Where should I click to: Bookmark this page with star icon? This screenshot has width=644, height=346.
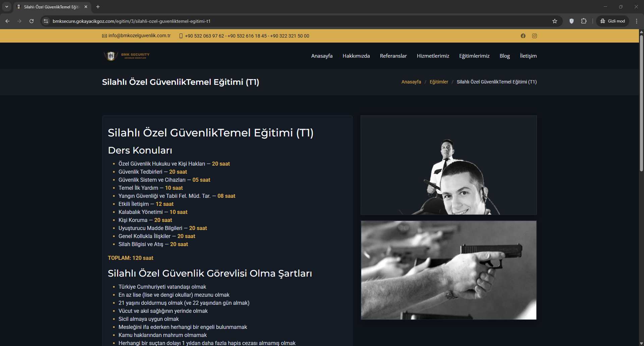tap(555, 21)
